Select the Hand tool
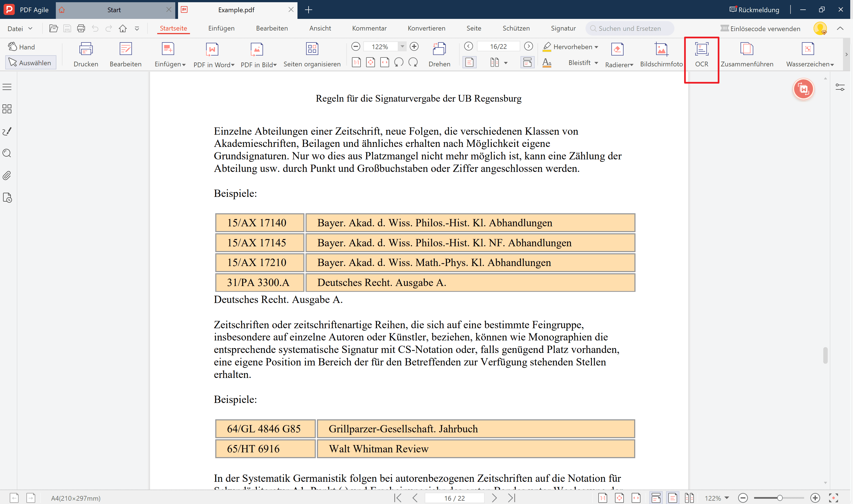This screenshot has width=853, height=504. (x=21, y=47)
